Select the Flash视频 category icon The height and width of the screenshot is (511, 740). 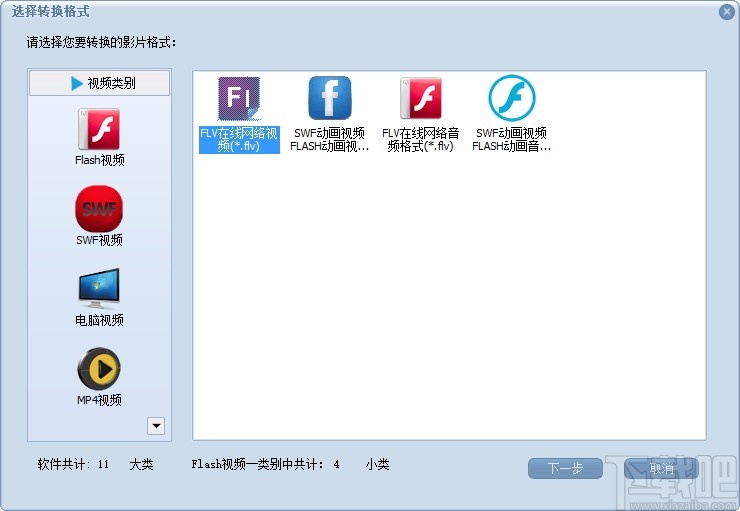[99, 129]
